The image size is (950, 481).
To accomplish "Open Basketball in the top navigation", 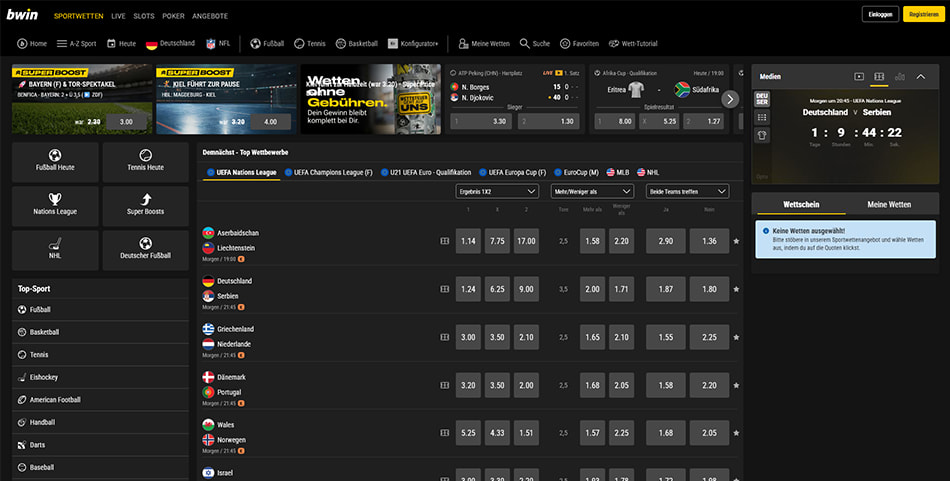I will [x=357, y=44].
